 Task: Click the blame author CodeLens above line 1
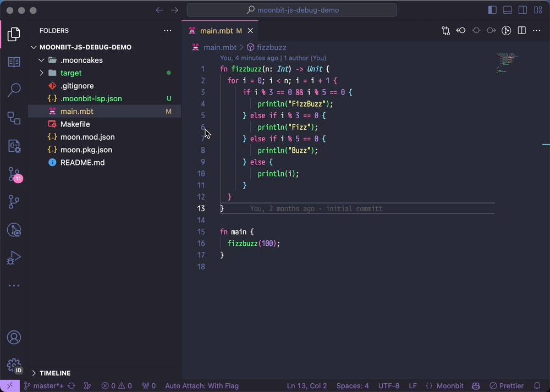(273, 58)
